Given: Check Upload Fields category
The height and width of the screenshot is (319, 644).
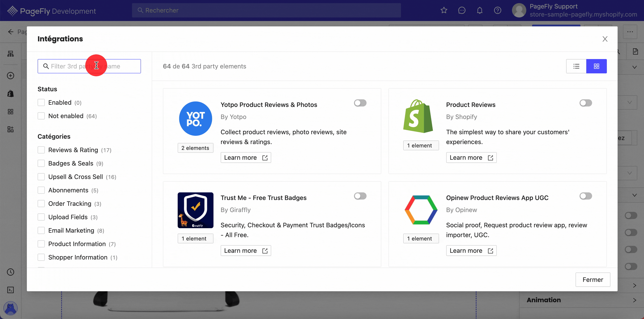Looking at the screenshot, I should click(41, 217).
